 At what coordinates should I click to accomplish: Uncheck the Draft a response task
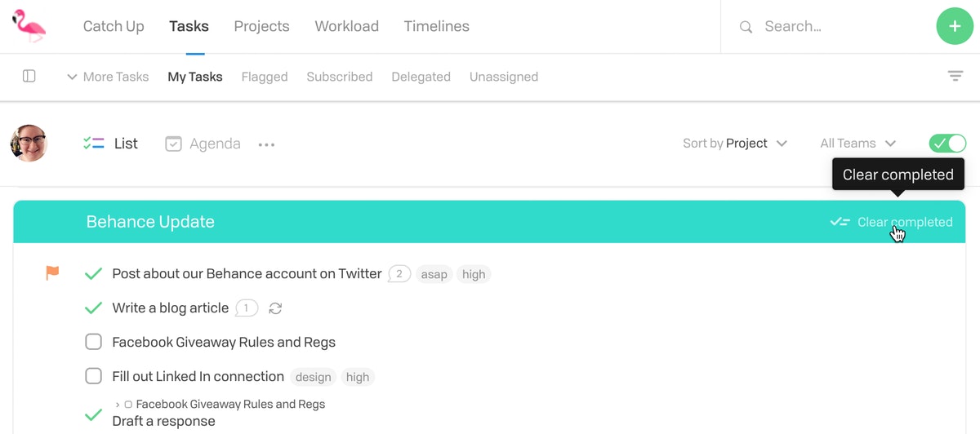coord(94,415)
